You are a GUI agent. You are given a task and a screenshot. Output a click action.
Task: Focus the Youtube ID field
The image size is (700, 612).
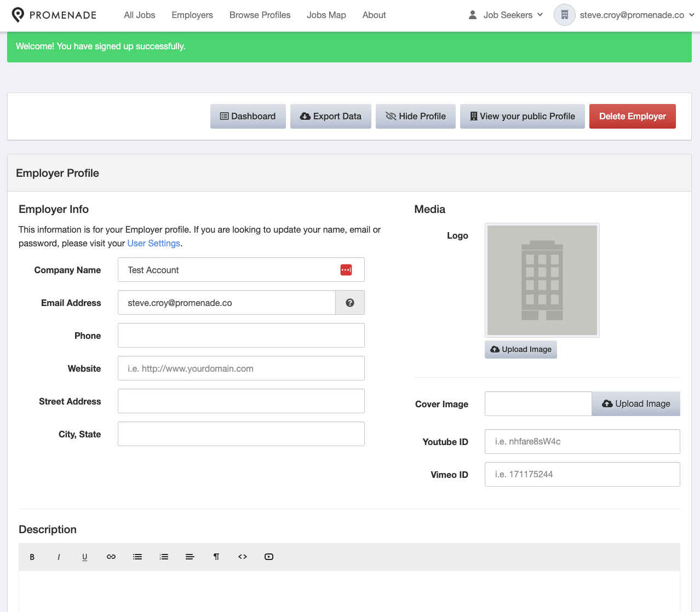tap(582, 442)
